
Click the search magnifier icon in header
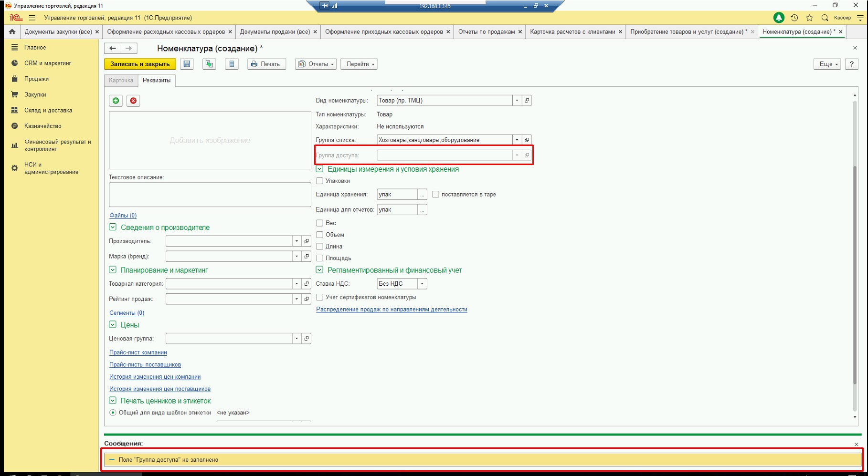coord(825,18)
